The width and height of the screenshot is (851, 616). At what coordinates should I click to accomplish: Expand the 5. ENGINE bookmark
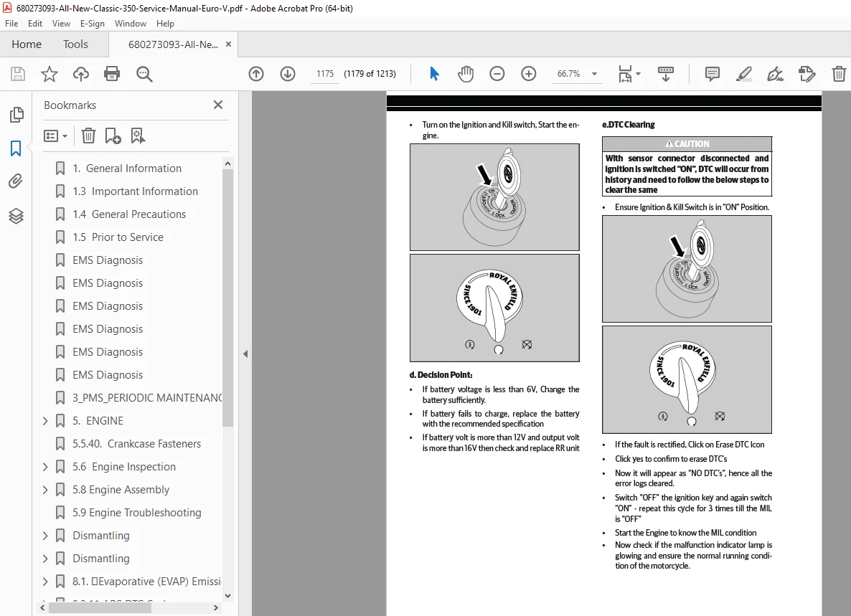coord(45,421)
